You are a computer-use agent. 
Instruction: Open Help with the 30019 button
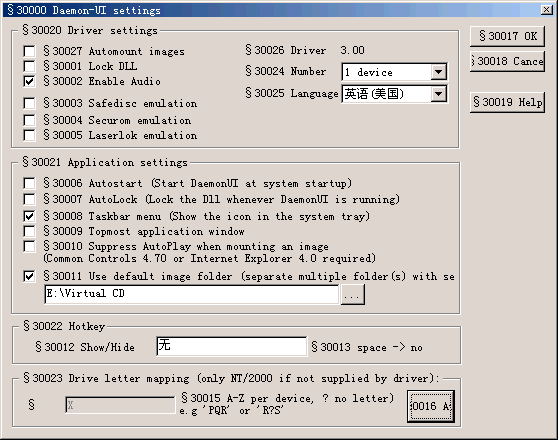[x=507, y=103]
